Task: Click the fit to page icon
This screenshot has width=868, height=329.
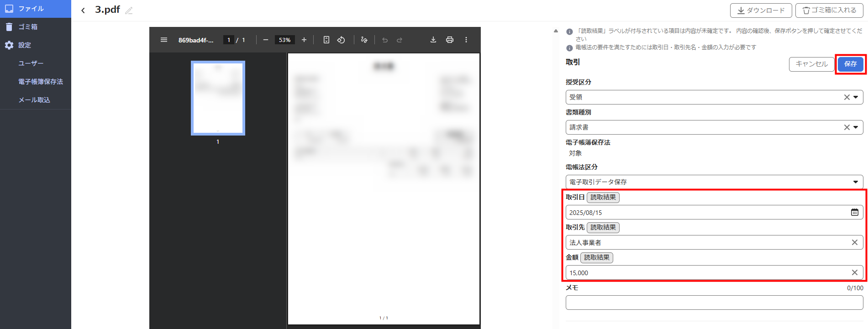Action: click(326, 40)
